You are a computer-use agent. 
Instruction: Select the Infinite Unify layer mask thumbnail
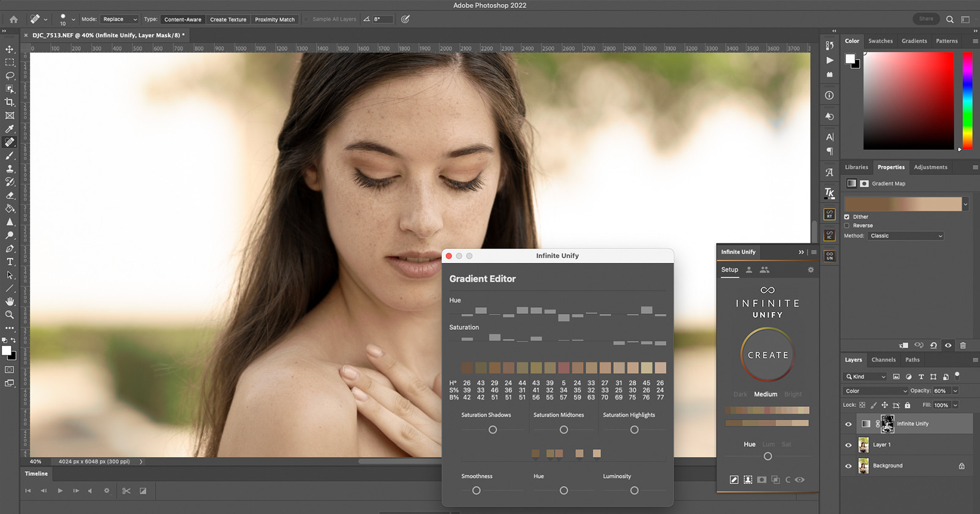[887, 423]
